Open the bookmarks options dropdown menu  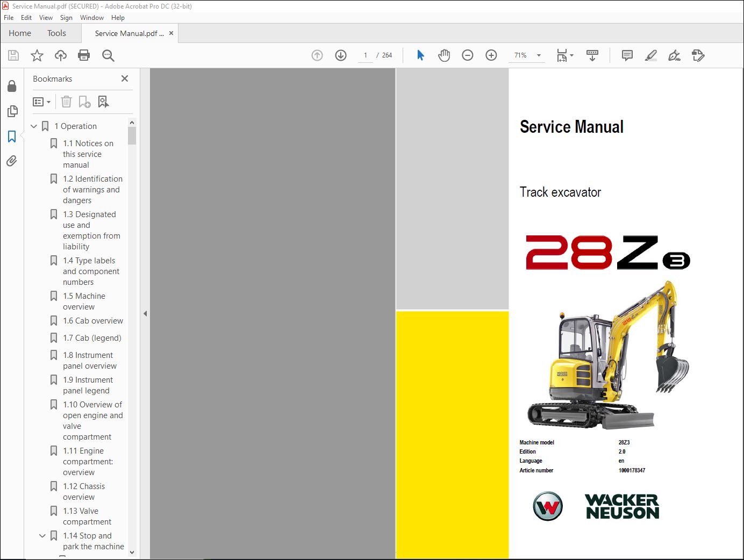(41, 102)
